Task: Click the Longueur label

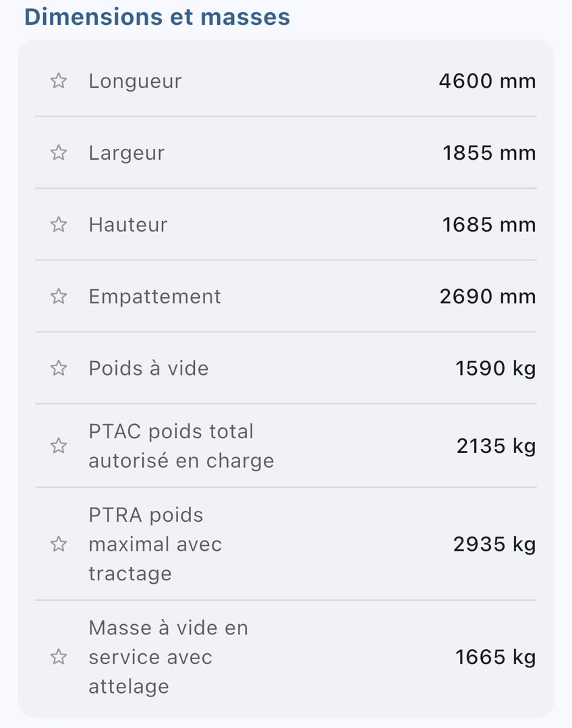Action: (x=135, y=82)
